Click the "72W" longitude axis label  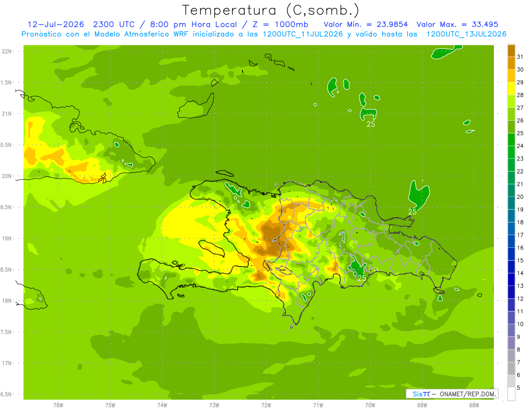pyautogui.click(x=266, y=405)
